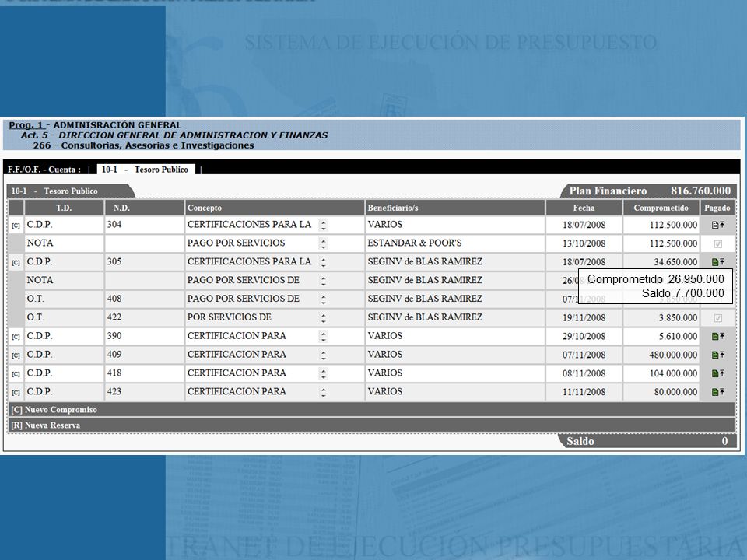Open the document icon for C.D.P. 304
747x560 pixels.
(x=714, y=225)
